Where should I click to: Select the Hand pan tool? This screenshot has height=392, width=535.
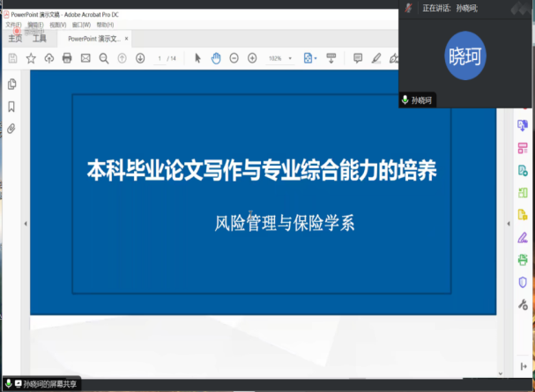click(215, 58)
